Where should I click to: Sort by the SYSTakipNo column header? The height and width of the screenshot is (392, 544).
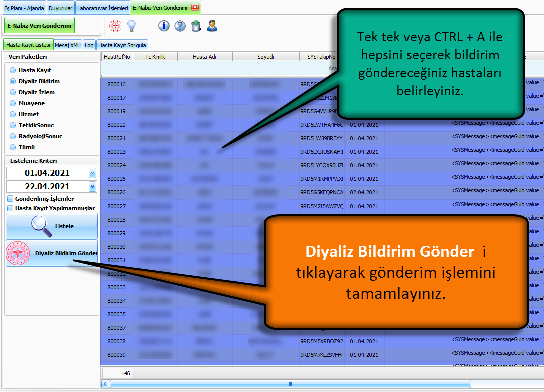pyautogui.click(x=321, y=57)
